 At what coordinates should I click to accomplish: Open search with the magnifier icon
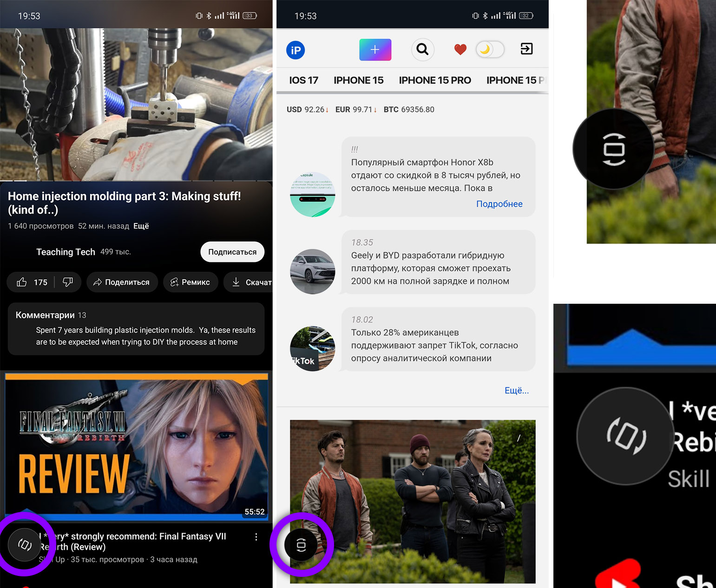pos(422,49)
